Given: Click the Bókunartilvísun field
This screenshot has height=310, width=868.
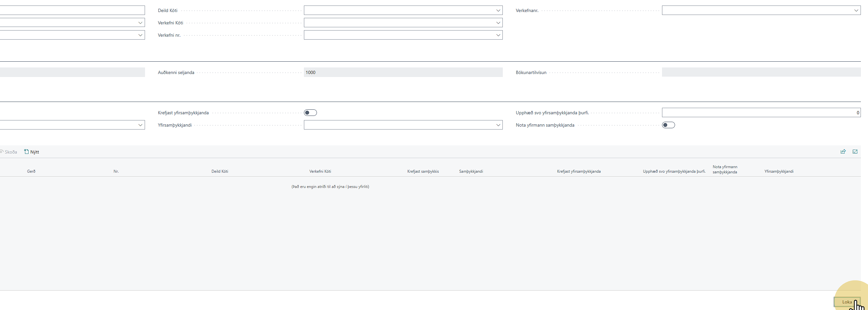Looking at the screenshot, I should (761, 72).
